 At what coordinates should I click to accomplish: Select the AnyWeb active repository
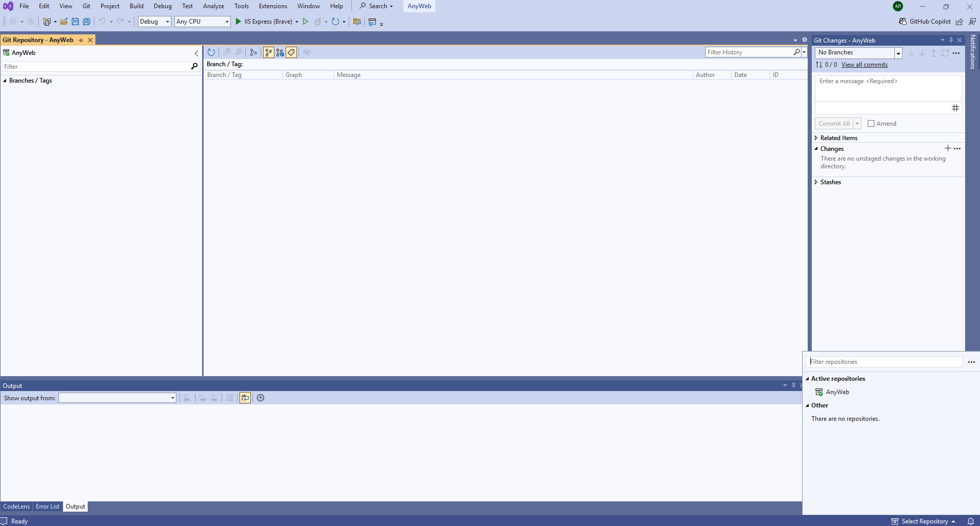pos(837,392)
